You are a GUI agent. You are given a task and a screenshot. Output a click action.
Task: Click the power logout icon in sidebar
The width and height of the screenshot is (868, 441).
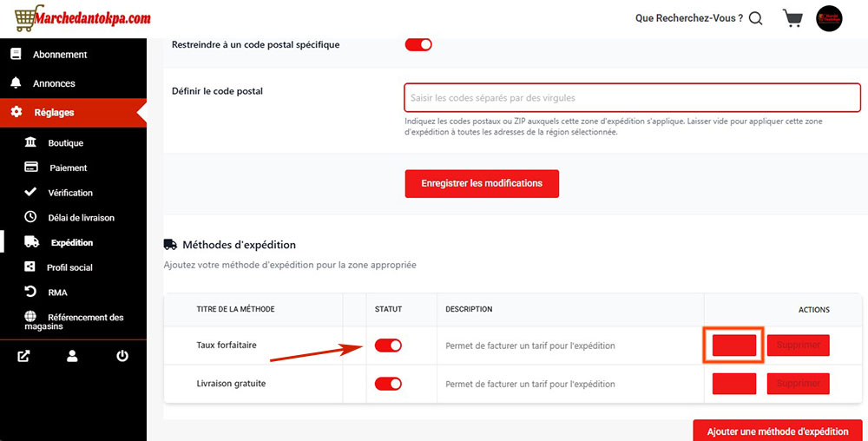coord(122,356)
